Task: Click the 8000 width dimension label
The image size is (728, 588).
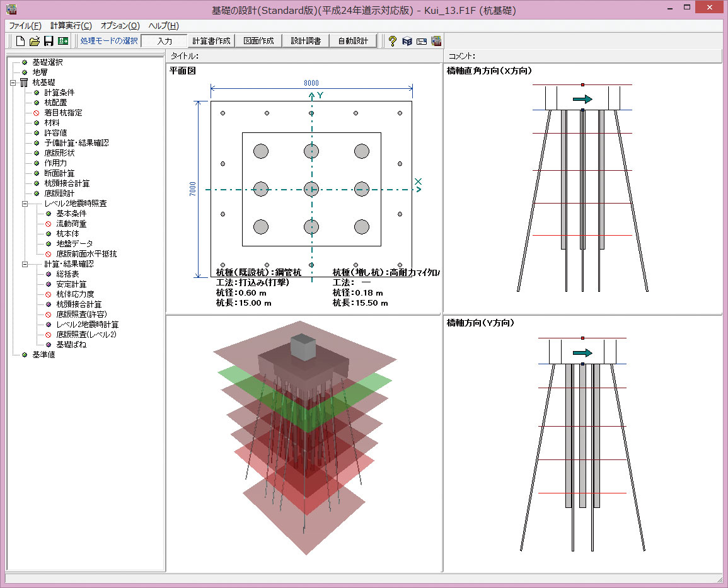Action: tap(311, 83)
